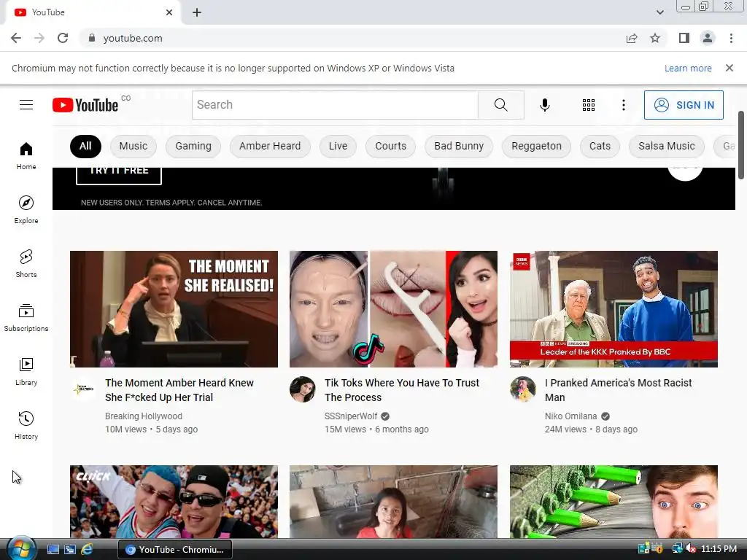Visit Niko Omilana channel name

[x=570, y=416]
